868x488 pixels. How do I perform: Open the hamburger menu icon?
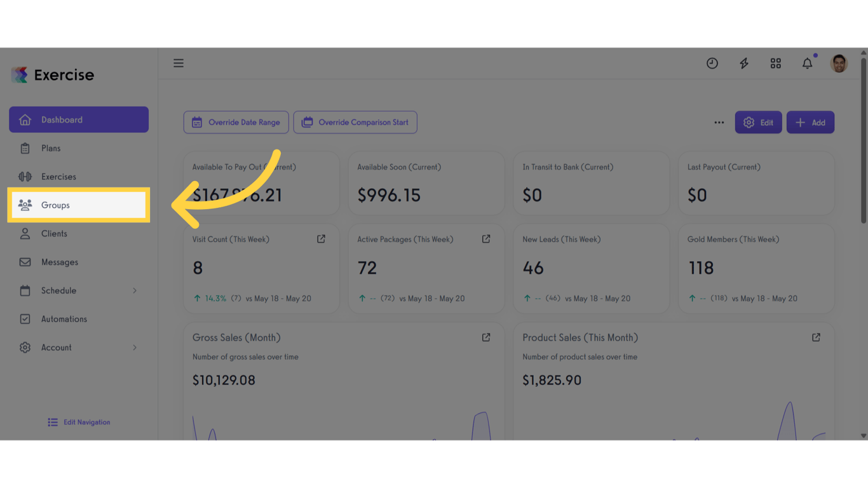coord(179,63)
